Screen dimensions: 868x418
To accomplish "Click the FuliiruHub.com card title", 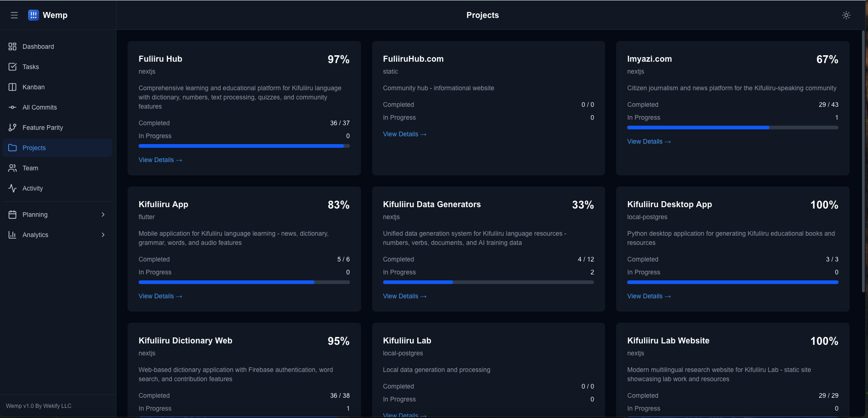I will coord(413,59).
